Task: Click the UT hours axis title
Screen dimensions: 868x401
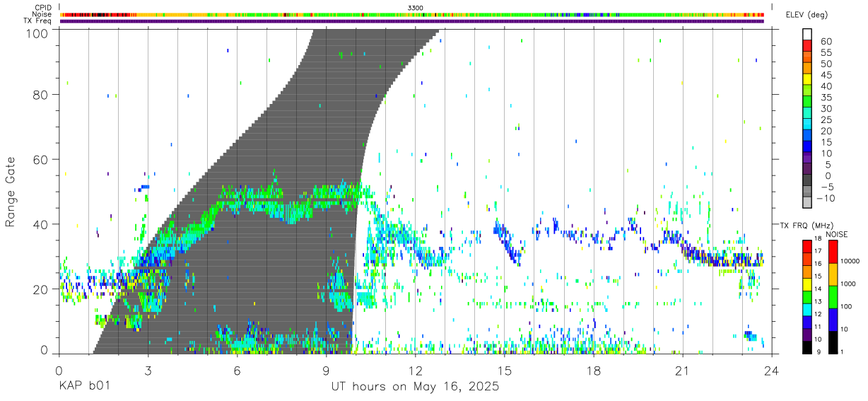Action: 416,387
